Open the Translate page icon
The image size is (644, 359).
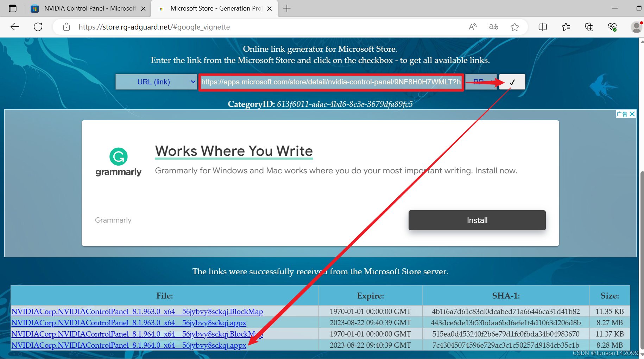(493, 27)
